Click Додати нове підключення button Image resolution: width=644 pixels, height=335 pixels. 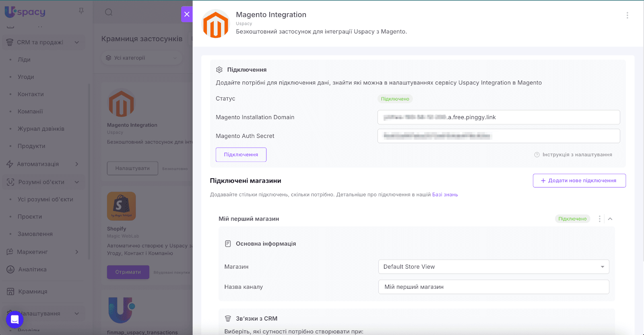[579, 181]
